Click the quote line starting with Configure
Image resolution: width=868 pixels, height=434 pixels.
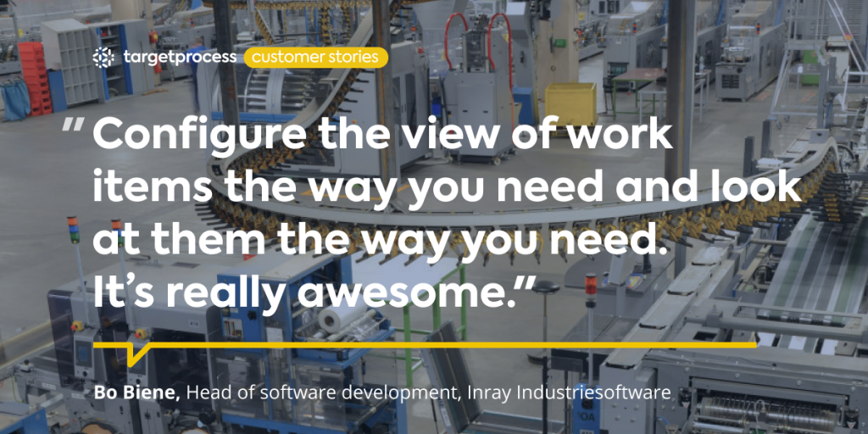coord(382,138)
